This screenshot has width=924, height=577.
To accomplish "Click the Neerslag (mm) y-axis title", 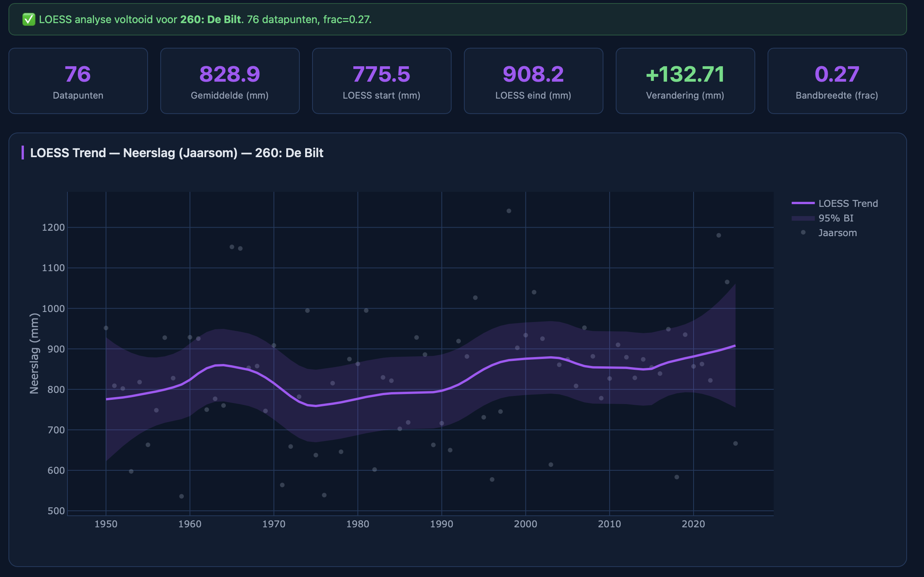I will pos(34,353).
